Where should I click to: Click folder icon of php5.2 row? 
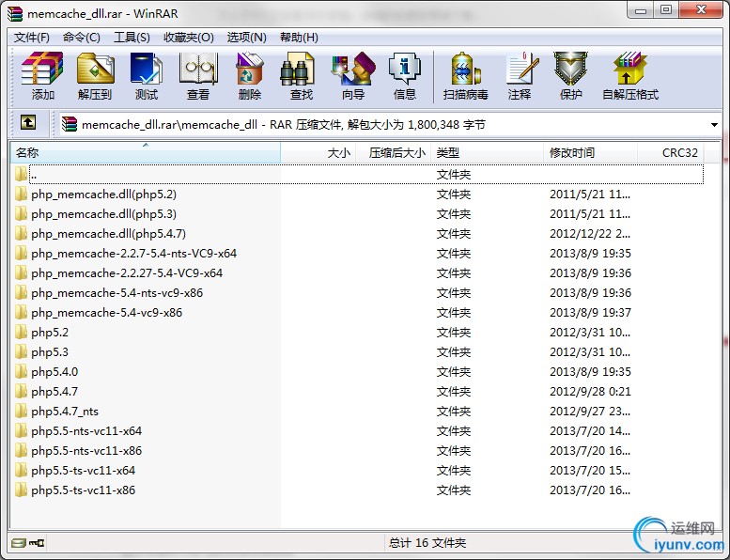pyautogui.click(x=21, y=333)
